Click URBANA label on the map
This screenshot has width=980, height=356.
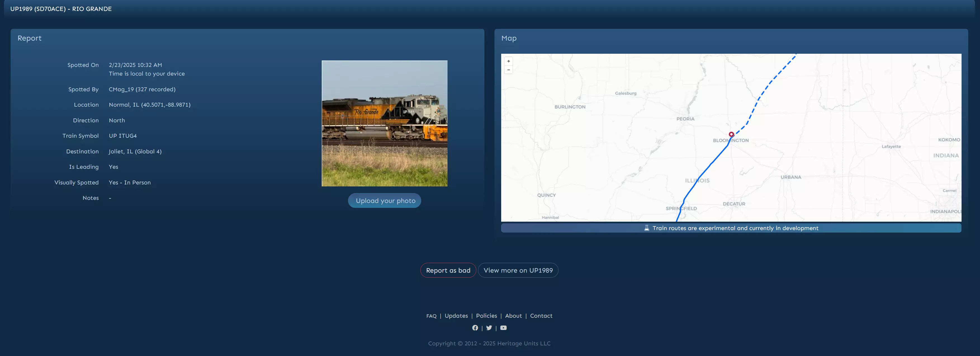[790, 177]
